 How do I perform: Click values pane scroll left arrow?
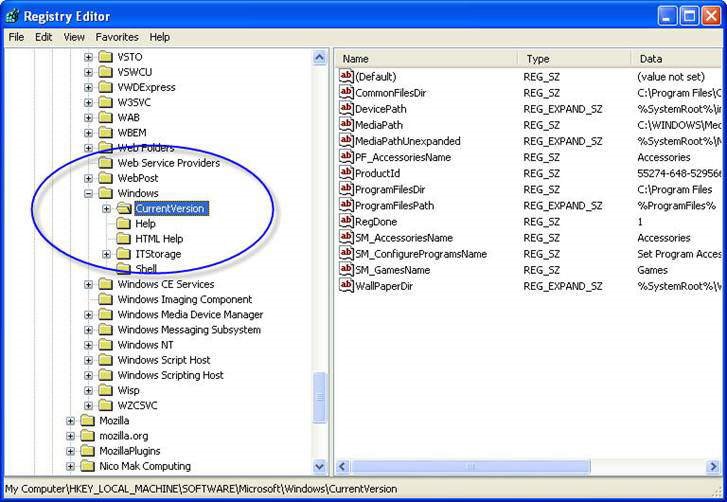(x=342, y=466)
